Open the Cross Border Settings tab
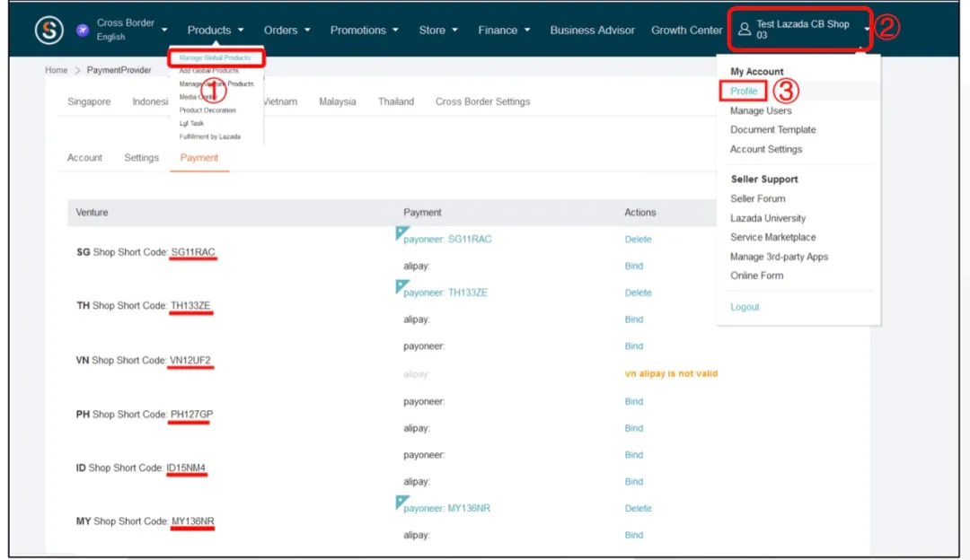The width and height of the screenshot is (970, 560). tap(482, 101)
